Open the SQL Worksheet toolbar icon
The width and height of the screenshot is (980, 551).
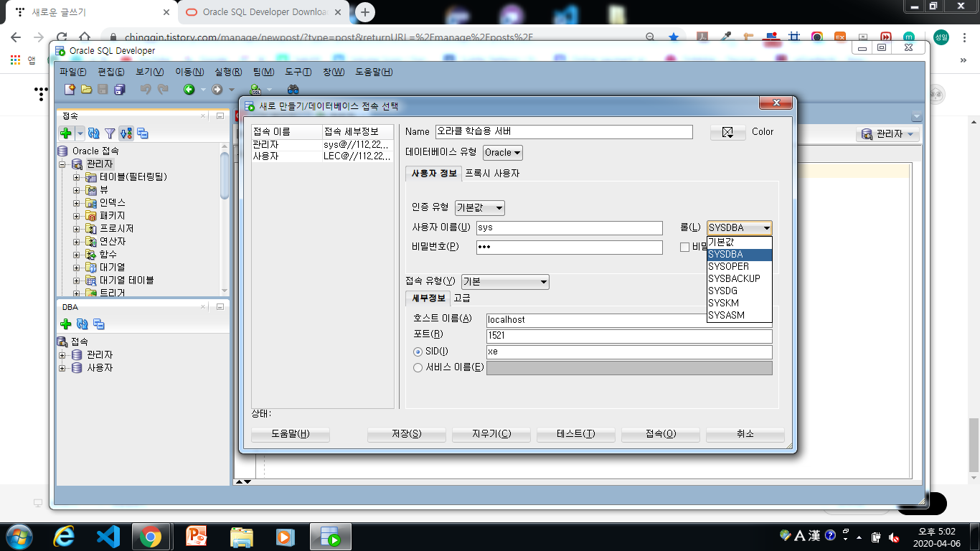pos(255,90)
